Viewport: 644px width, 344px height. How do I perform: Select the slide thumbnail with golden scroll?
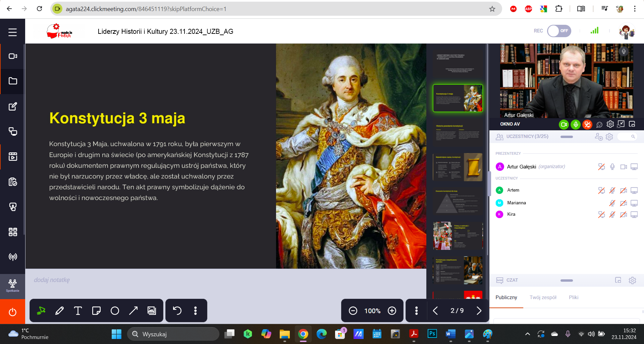(458, 167)
